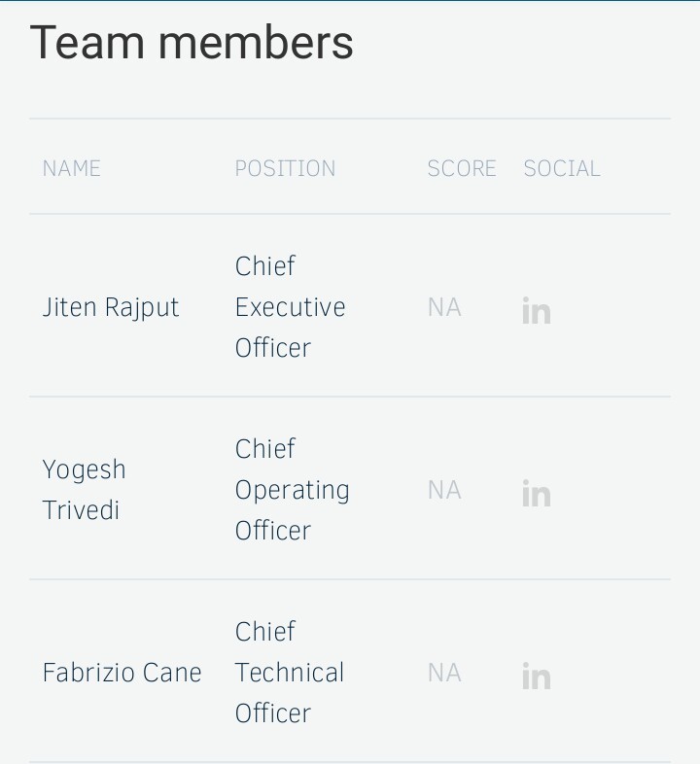Click the NAME column header
Viewport: 700px width, 764px height.
[x=72, y=168]
